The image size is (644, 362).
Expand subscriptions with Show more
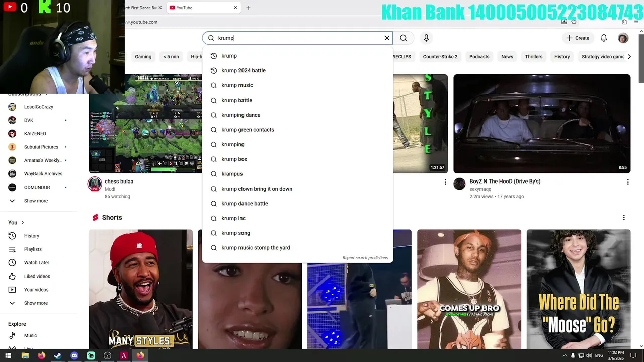(35, 201)
